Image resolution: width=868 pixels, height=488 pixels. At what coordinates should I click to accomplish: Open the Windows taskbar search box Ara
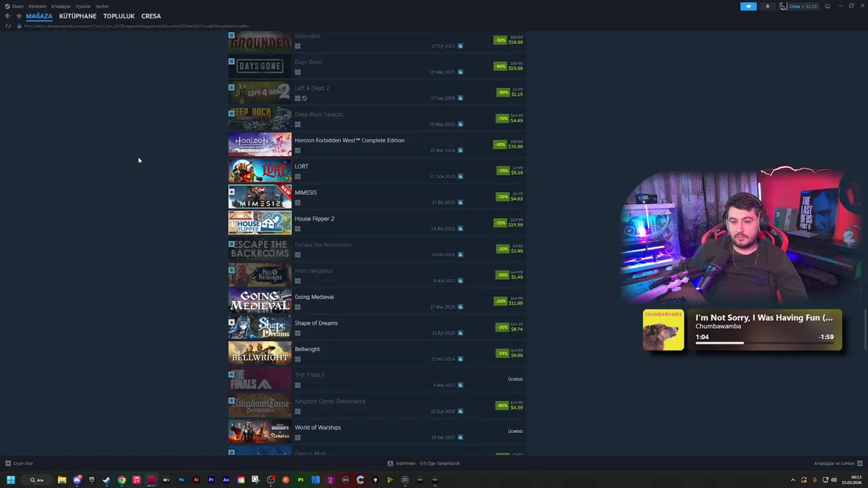(37, 480)
